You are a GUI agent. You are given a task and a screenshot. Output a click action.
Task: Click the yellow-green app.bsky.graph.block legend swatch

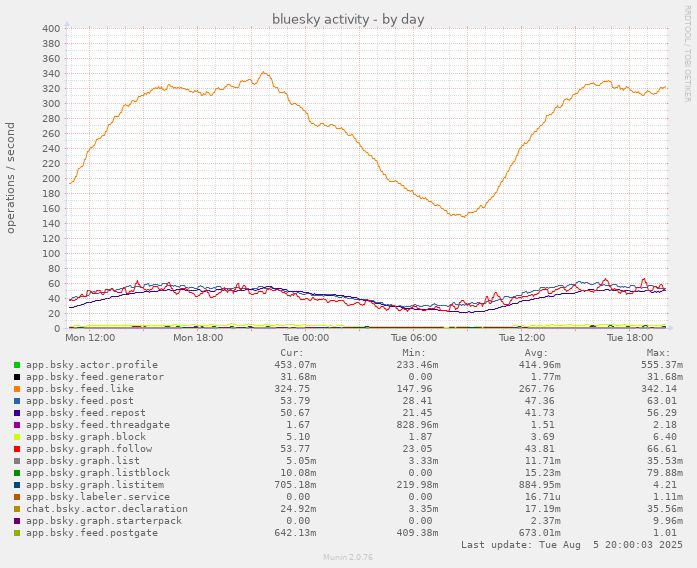(17, 437)
